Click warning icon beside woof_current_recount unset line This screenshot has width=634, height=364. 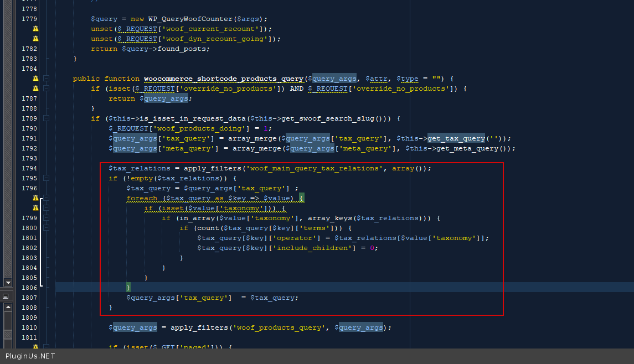coord(35,29)
